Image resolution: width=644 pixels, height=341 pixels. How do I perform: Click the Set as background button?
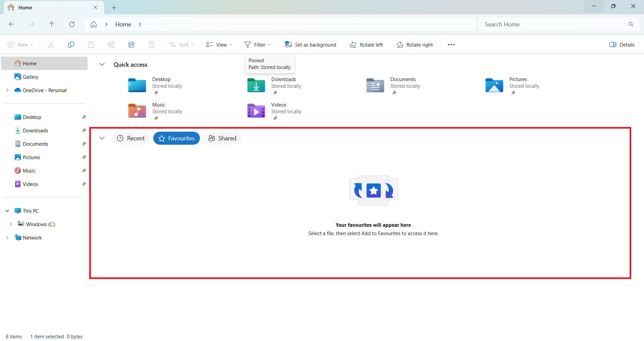coord(310,44)
